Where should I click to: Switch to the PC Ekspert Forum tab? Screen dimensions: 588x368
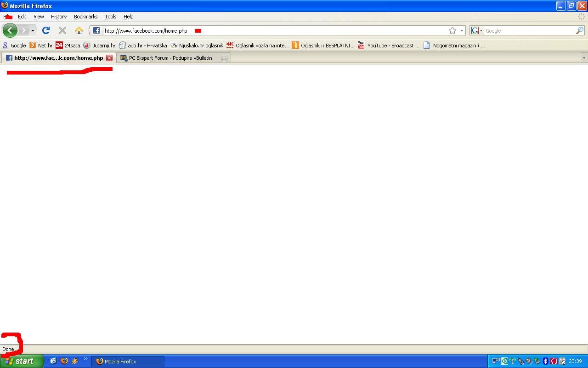(174, 58)
